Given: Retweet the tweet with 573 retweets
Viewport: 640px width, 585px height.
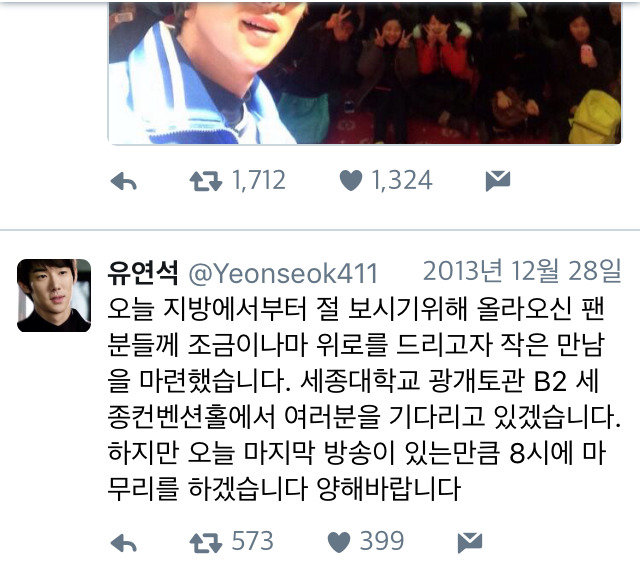Looking at the screenshot, I should 206,543.
